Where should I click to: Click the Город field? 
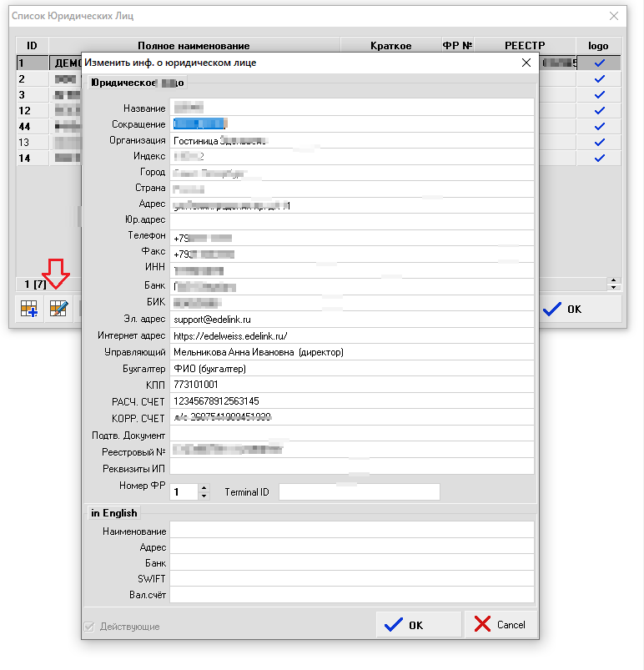pyautogui.click(x=352, y=173)
